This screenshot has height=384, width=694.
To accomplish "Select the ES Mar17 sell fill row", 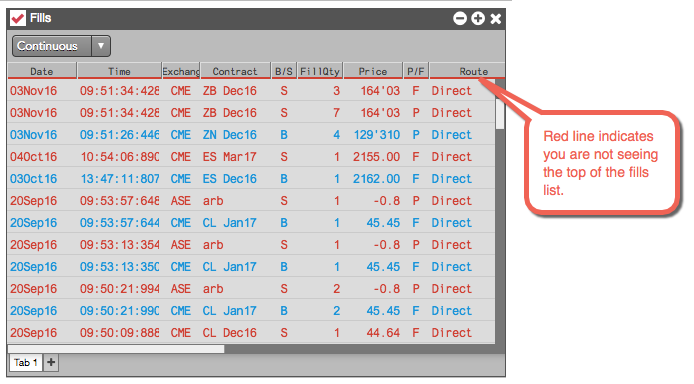I will pyautogui.click(x=251, y=157).
